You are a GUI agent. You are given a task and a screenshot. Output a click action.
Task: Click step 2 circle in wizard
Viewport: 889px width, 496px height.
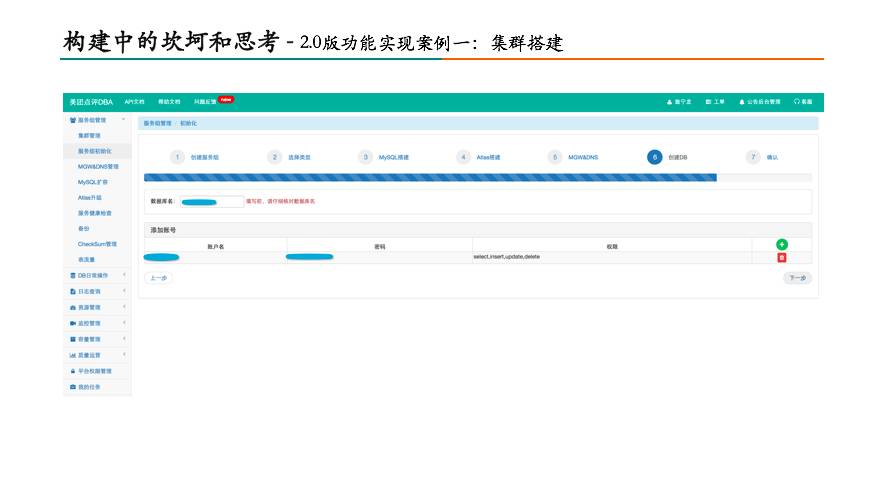[x=274, y=157]
